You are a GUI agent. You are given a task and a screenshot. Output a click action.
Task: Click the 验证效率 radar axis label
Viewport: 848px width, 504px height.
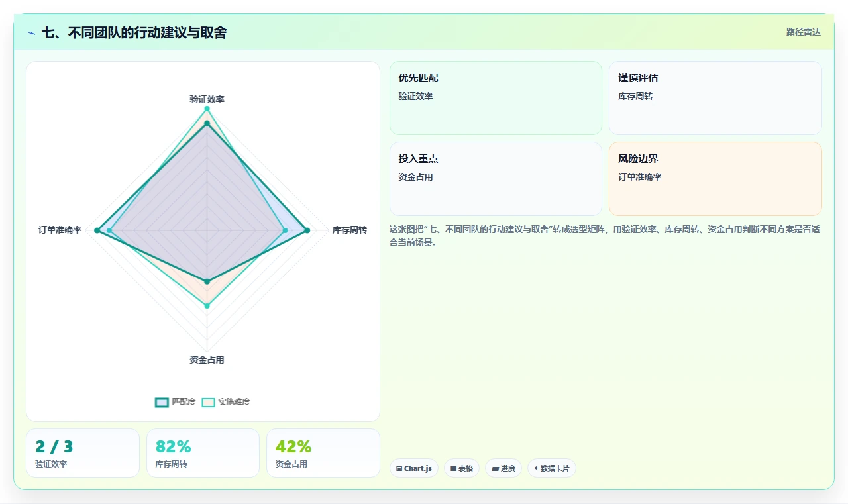tap(207, 99)
